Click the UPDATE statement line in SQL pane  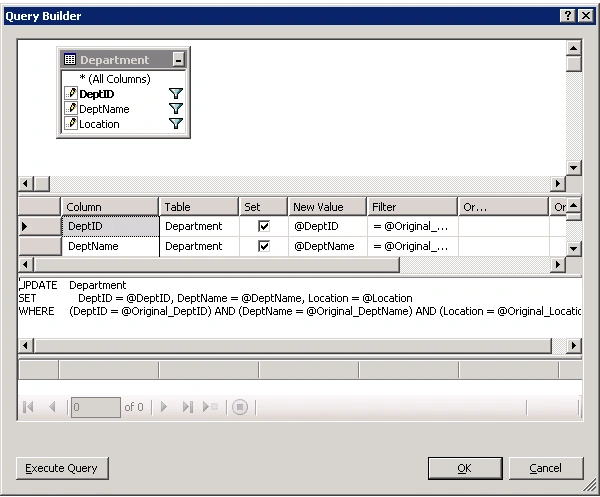click(x=73, y=285)
